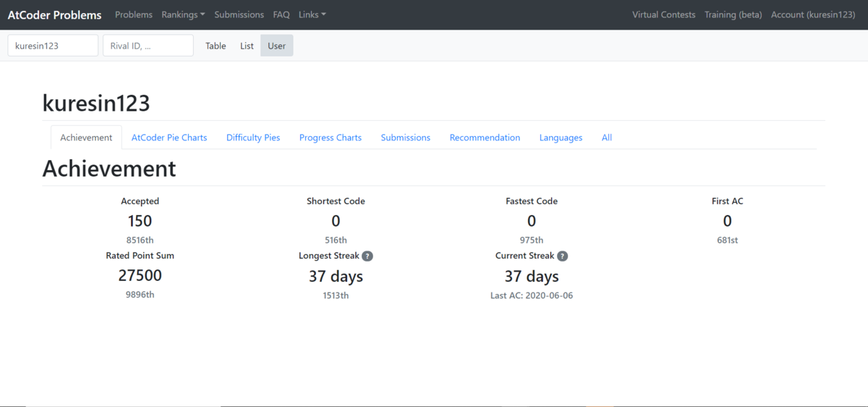
Task: Click the Fastest Code label
Action: click(532, 201)
